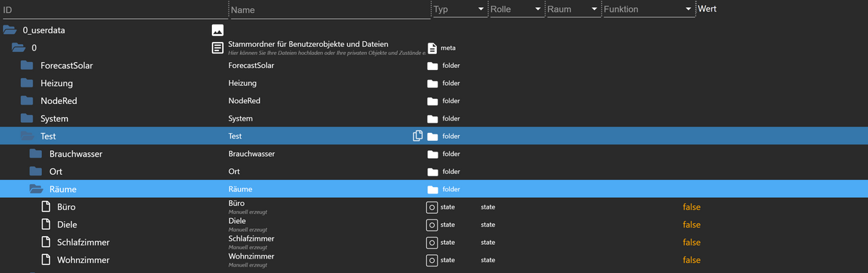The width and height of the screenshot is (868, 273).
Task: Expand the ForecastSolar folder icon
Action: coord(27,66)
